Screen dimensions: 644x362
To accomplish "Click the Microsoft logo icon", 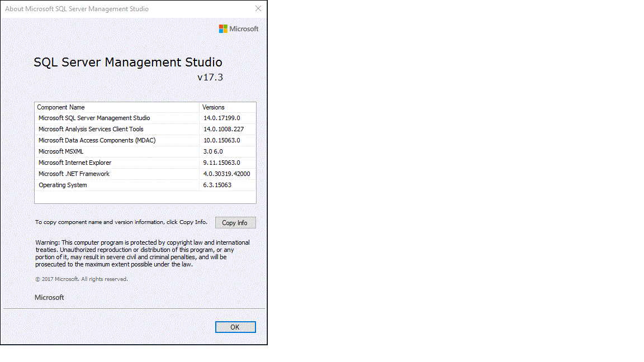I will pyautogui.click(x=223, y=28).
